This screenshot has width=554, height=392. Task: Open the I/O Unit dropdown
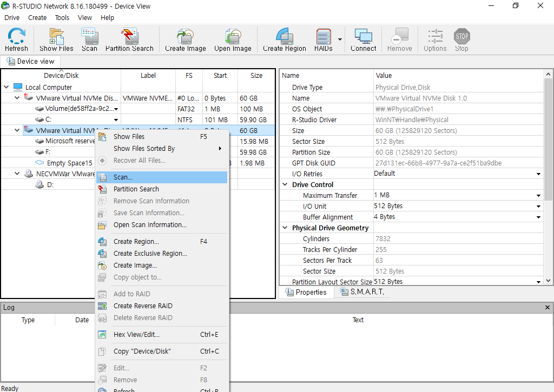pyautogui.click(x=538, y=206)
